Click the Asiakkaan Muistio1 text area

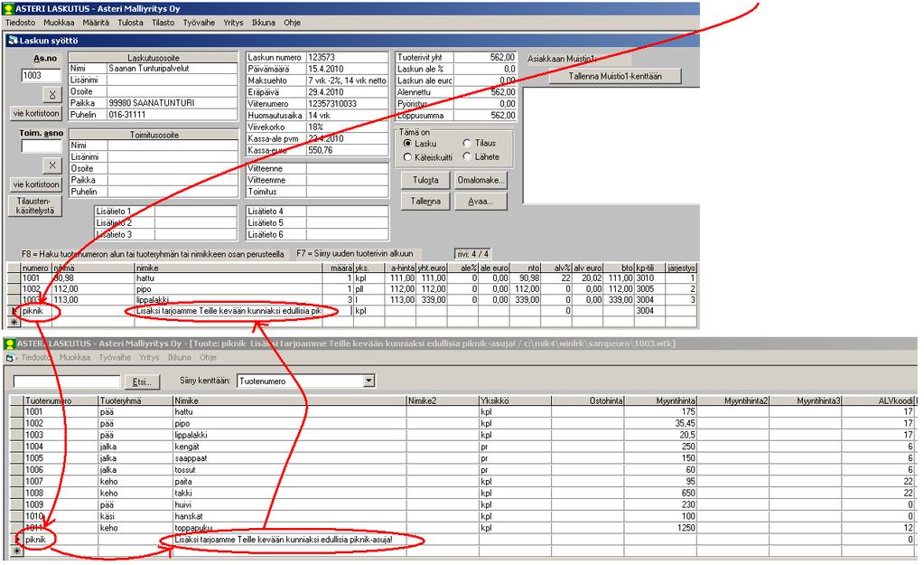click(611, 146)
